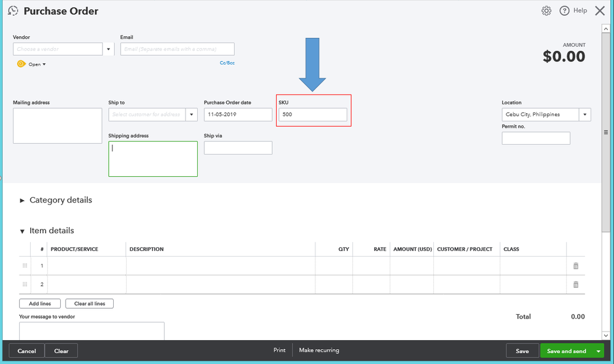Click Product/Service cell in row 1
The height and width of the screenshot is (364, 614).
pyautogui.click(x=87, y=266)
